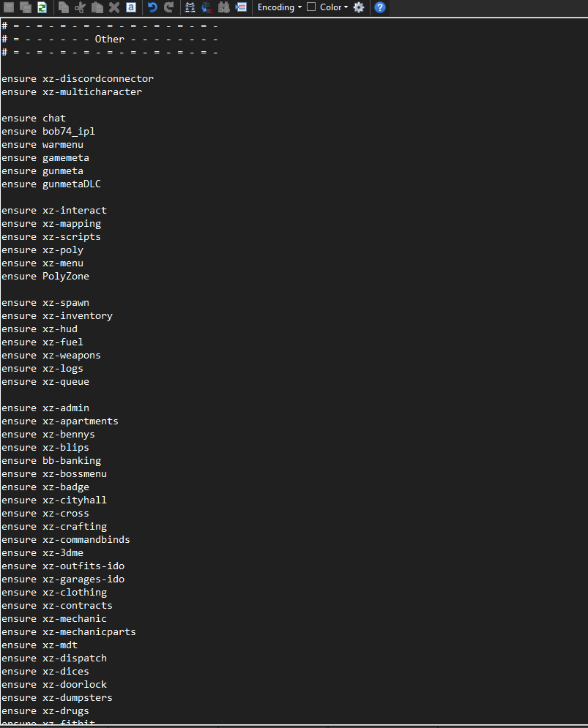The width and height of the screenshot is (588, 728).
Task: Open the Color dropdown menu
Action: [334, 7]
